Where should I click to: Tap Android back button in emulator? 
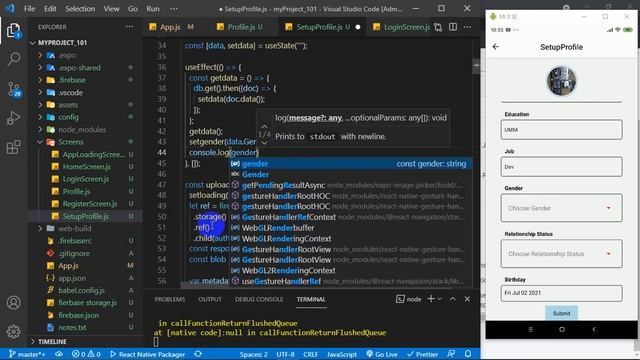point(594,329)
